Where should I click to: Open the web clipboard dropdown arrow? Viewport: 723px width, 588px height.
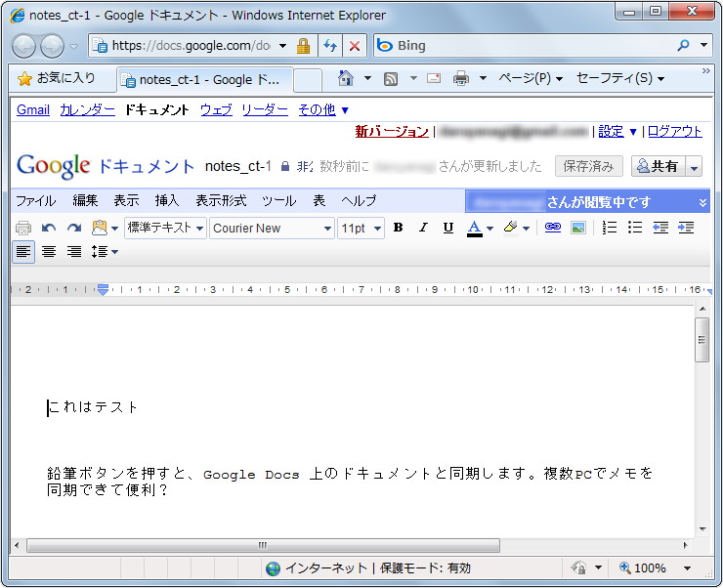(x=115, y=229)
